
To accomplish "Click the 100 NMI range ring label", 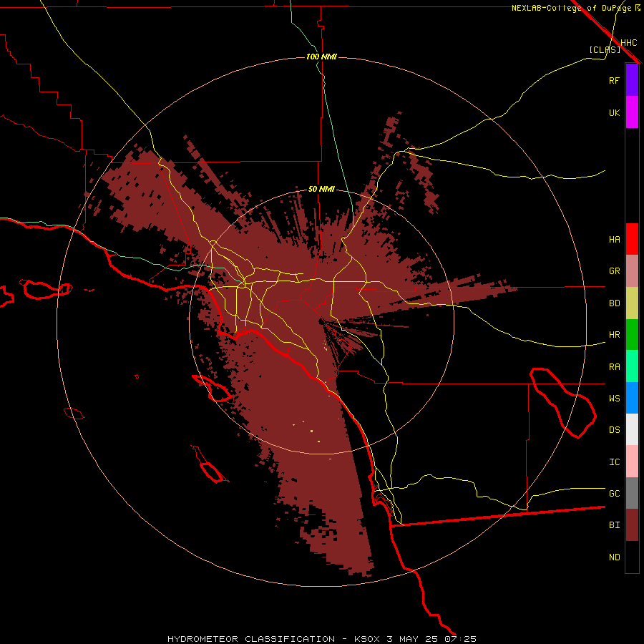I will click(321, 57).
